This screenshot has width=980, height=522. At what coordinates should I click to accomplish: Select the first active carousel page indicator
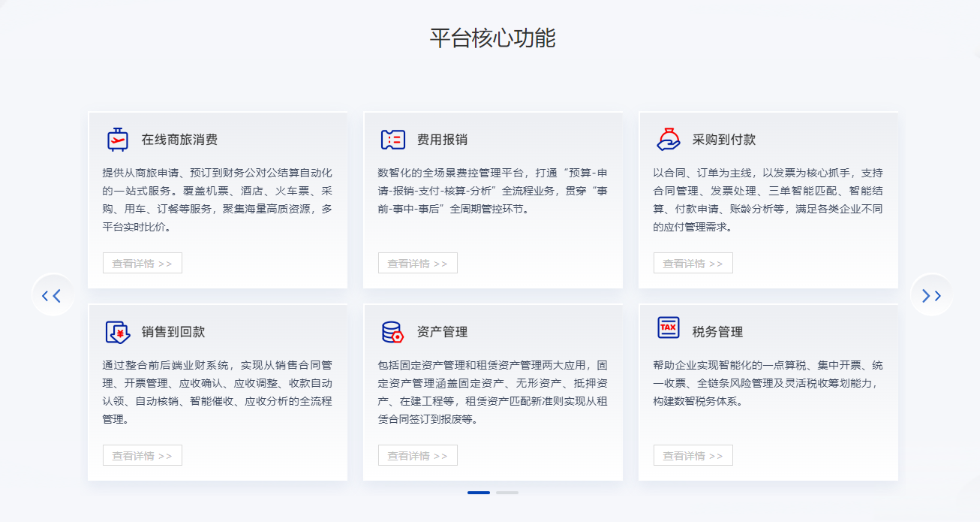click(x=479, y=493)
